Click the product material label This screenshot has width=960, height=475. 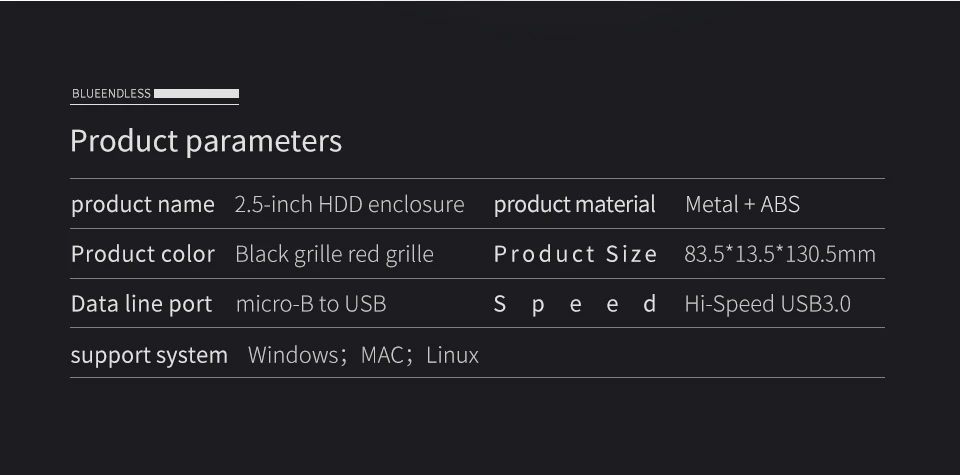coord(574,204)
